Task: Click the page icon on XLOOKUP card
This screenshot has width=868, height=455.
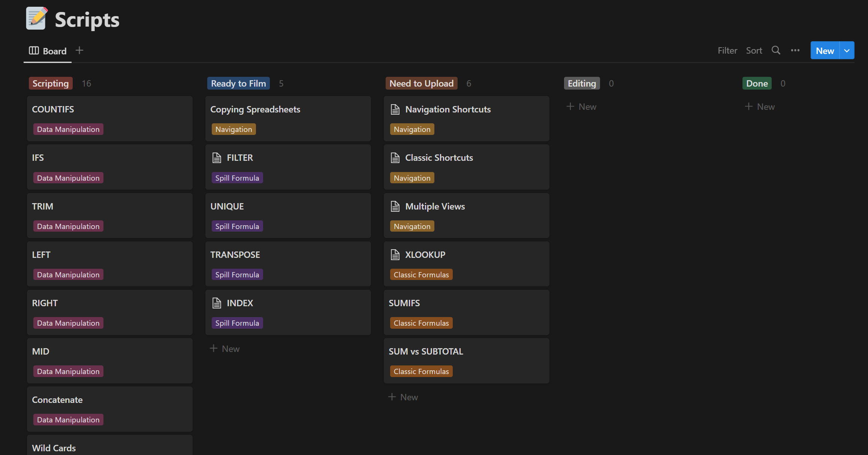Action: pos(395,255)
